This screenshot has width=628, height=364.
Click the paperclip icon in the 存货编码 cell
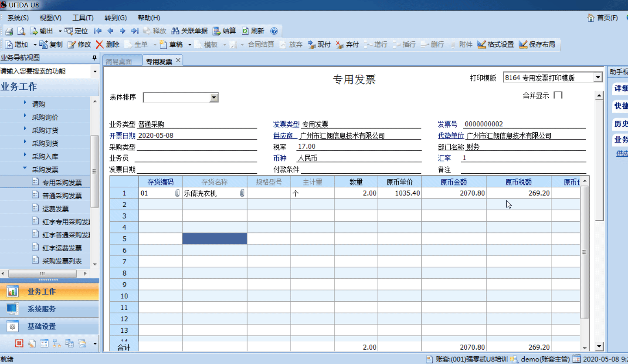(177, 193)
